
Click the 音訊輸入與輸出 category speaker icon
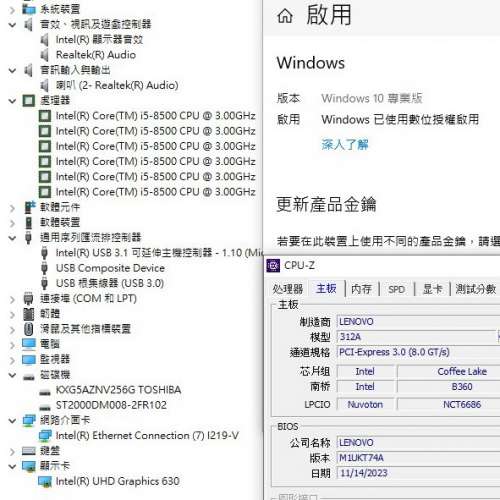click(29, 70)
